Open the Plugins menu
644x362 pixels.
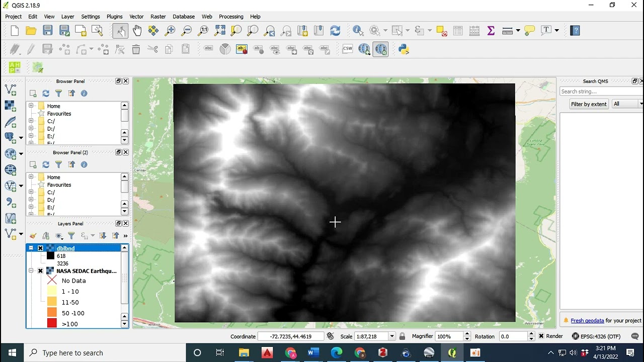coord(114,17)
